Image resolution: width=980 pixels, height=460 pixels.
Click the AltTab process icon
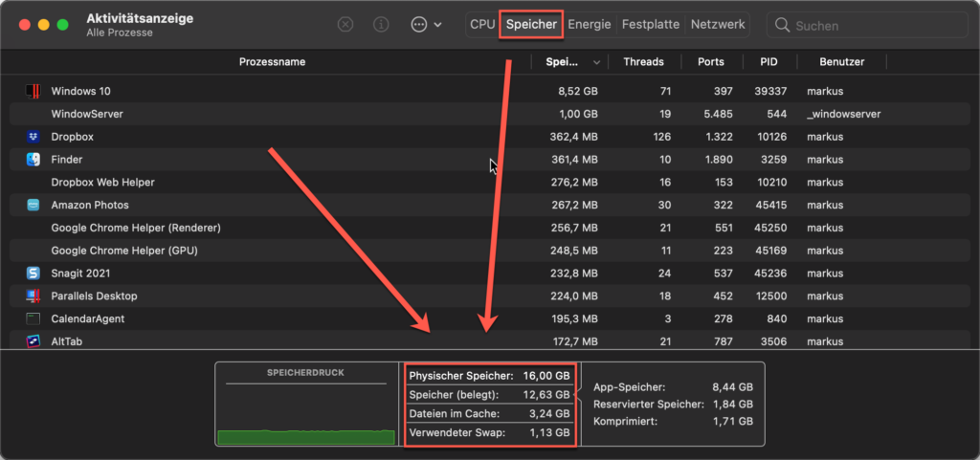33,341
